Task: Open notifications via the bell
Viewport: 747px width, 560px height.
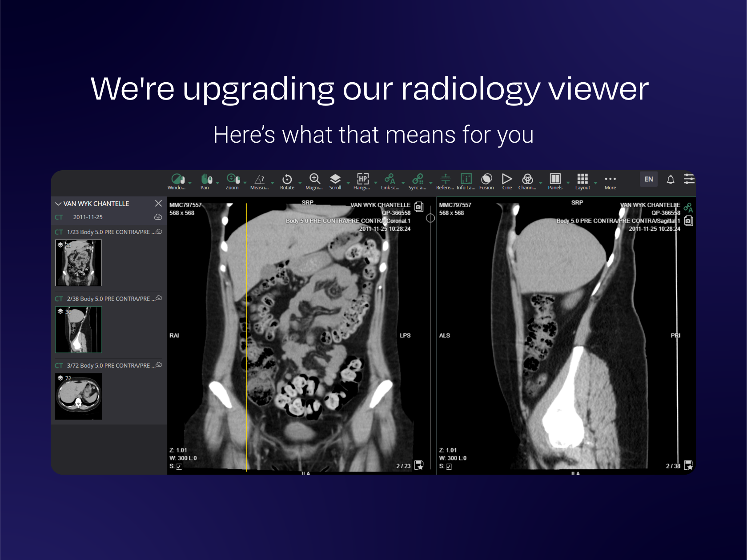Action: [x=671, y=179]
